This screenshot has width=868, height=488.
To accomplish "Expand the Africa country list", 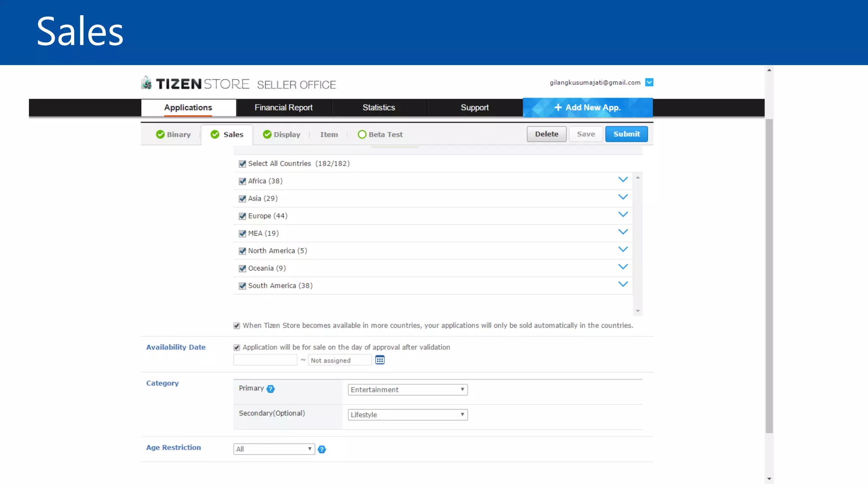I will click(623, 180).
